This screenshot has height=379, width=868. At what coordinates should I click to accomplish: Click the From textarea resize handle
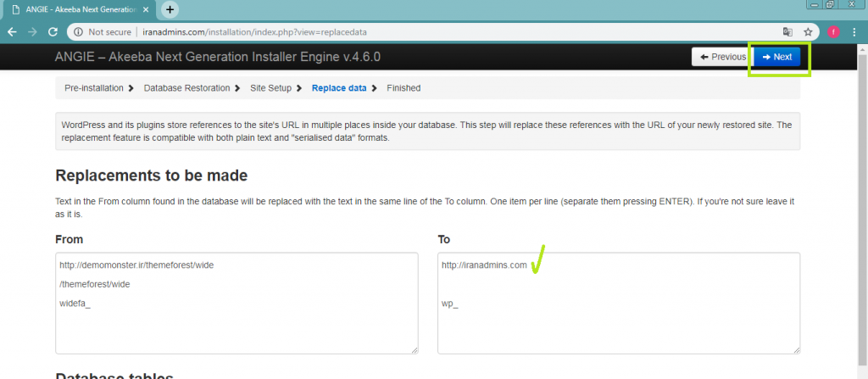(x=415, y=350)
